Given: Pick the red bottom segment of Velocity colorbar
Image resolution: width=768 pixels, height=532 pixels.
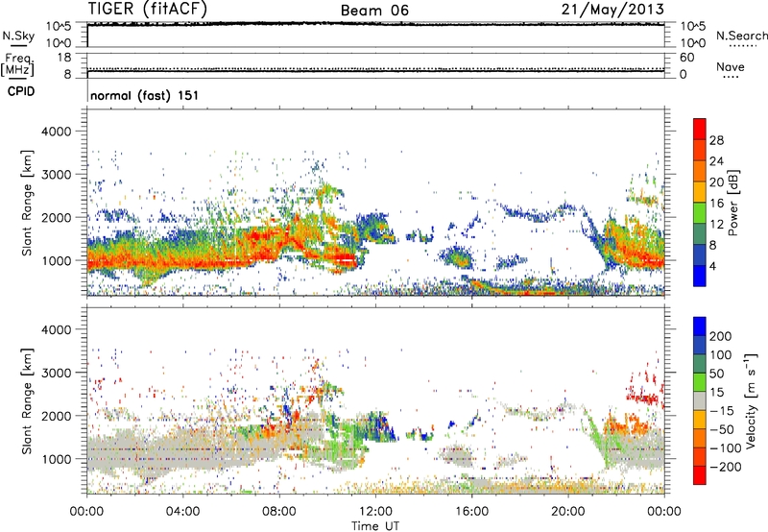Looking at the screenshot, I should [x=700, y=475].
